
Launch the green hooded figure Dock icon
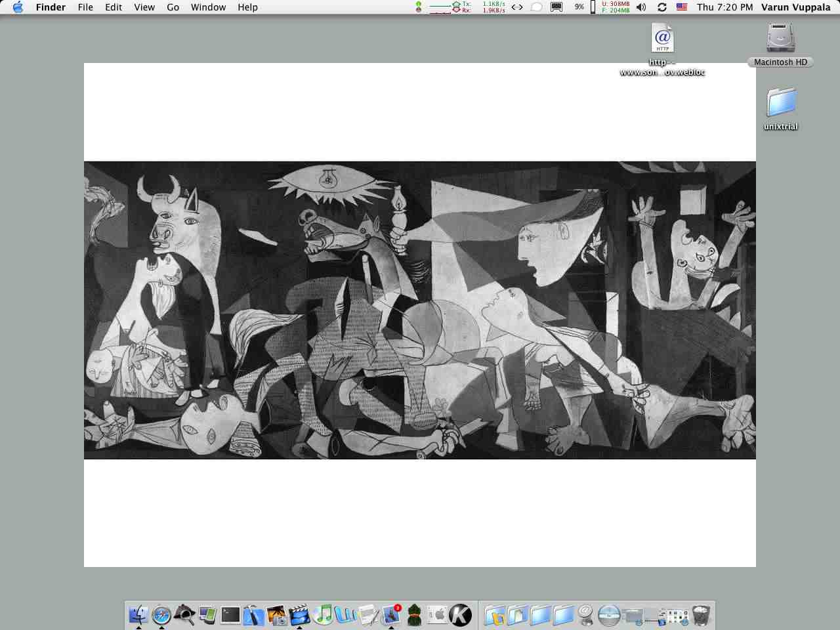414,615
